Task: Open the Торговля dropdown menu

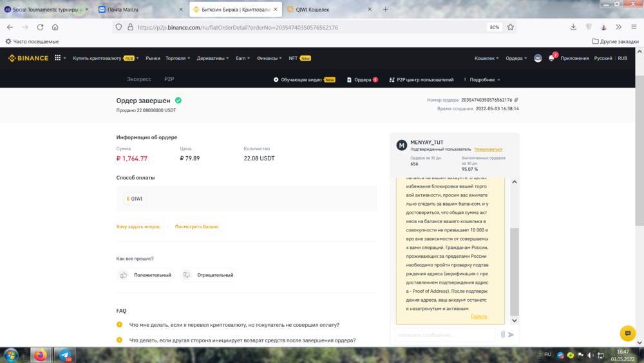Action: pos(178,59)
